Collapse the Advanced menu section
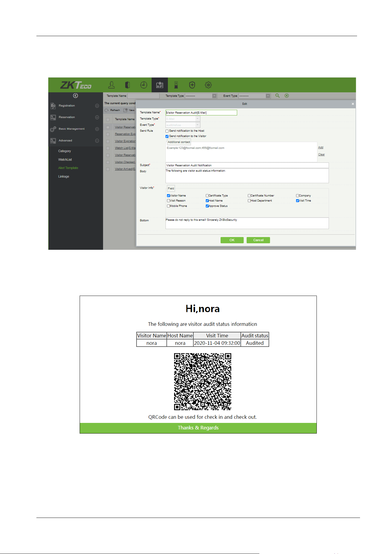Screen dimensions: 392x554 click(x=97, y=141)
